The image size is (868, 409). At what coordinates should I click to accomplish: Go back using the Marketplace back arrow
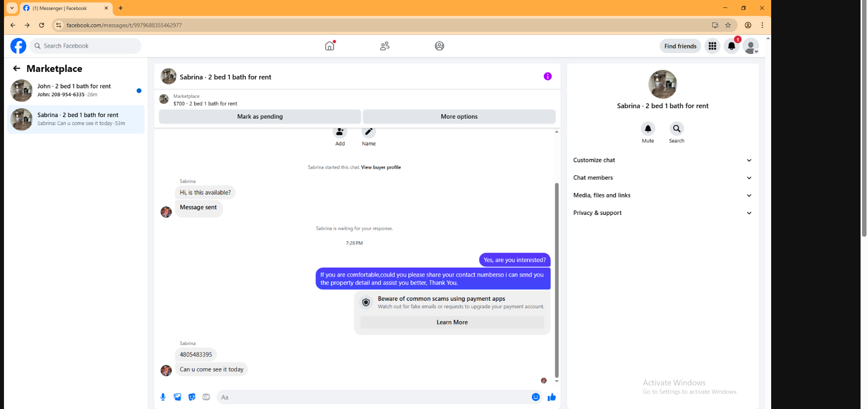tap(17, 68)
